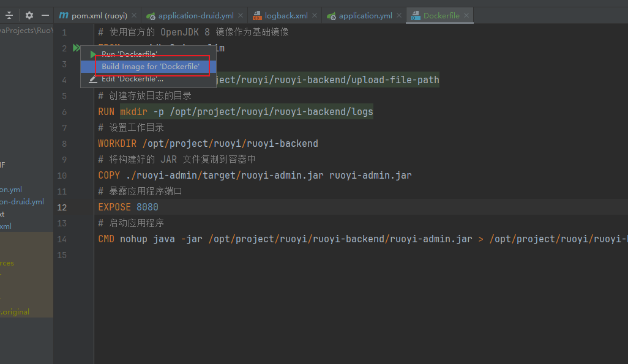Click the collapse-all icon in the panel toolbar
The height and width of the screenshot is (364, 628).
tap(9, 14)
